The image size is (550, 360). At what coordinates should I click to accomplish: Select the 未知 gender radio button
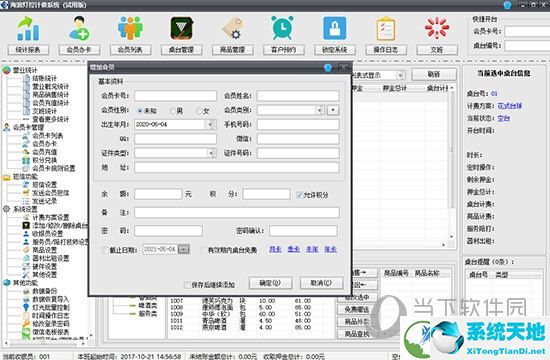(x=140, y=111)
